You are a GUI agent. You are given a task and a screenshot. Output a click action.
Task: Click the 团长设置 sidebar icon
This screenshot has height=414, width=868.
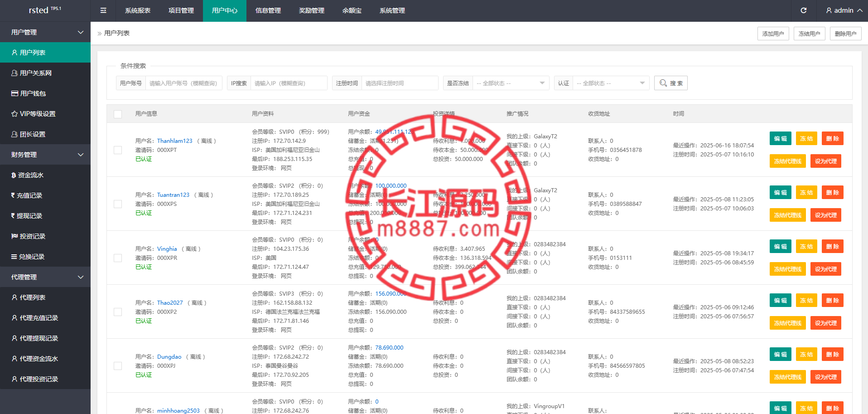coord(14,134)
